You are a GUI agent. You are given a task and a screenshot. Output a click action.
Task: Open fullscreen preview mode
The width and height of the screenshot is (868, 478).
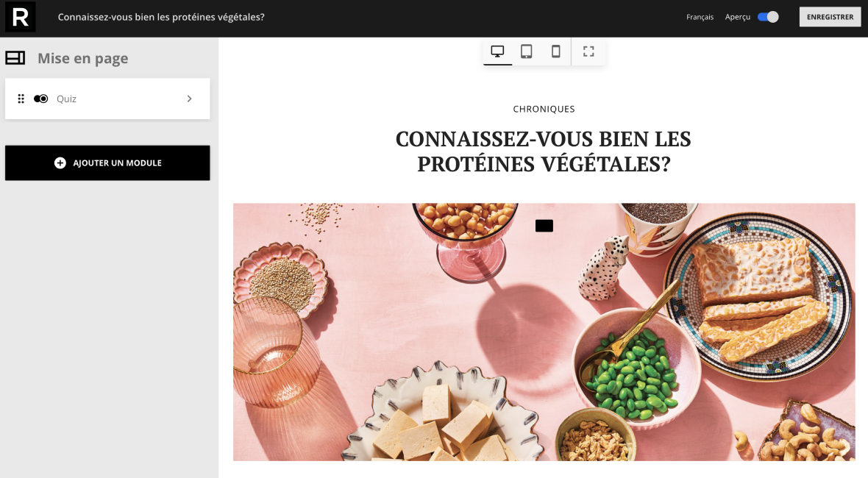(x=588, y=51)
